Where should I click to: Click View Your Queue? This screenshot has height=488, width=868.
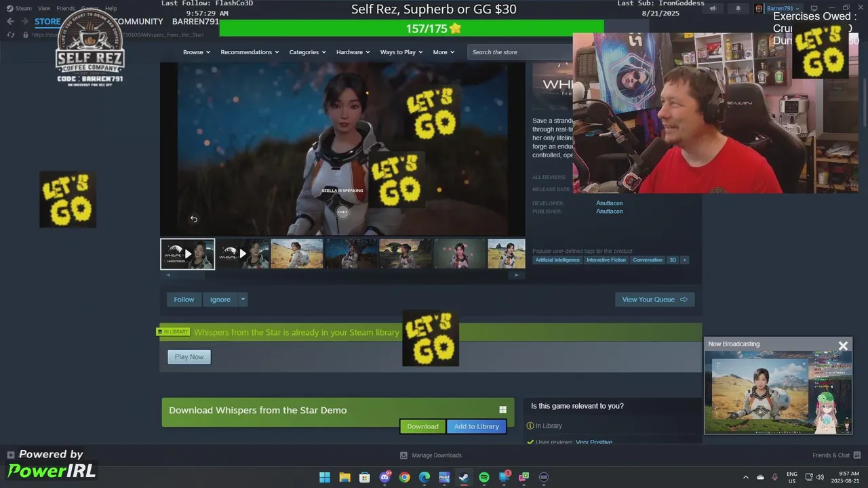click(654, 300)
